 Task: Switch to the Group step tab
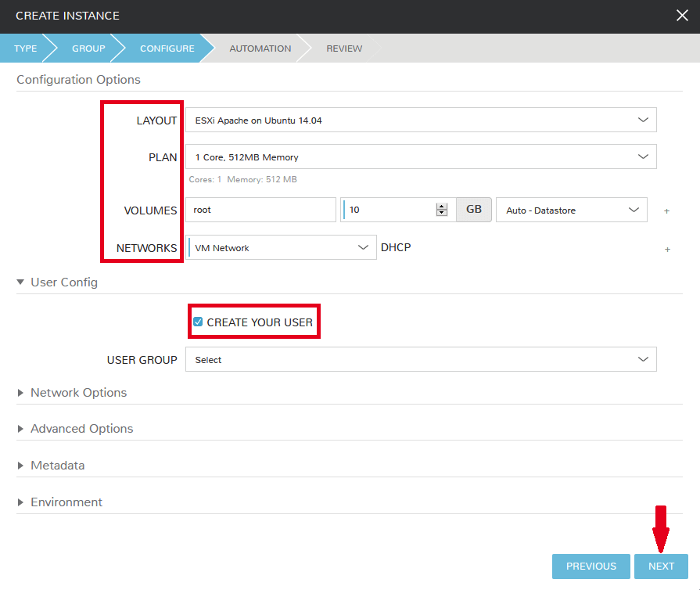(x=88, y=49)
